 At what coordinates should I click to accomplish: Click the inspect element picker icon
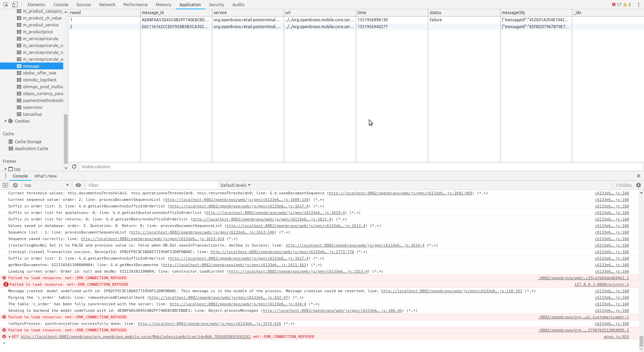5,4
